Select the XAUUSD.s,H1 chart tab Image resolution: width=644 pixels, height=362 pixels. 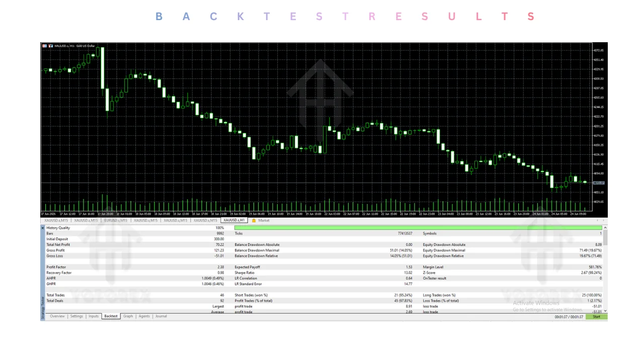click(234, 220)
